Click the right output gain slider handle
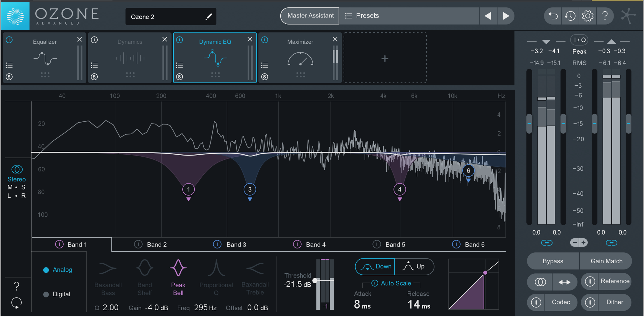 628,124
